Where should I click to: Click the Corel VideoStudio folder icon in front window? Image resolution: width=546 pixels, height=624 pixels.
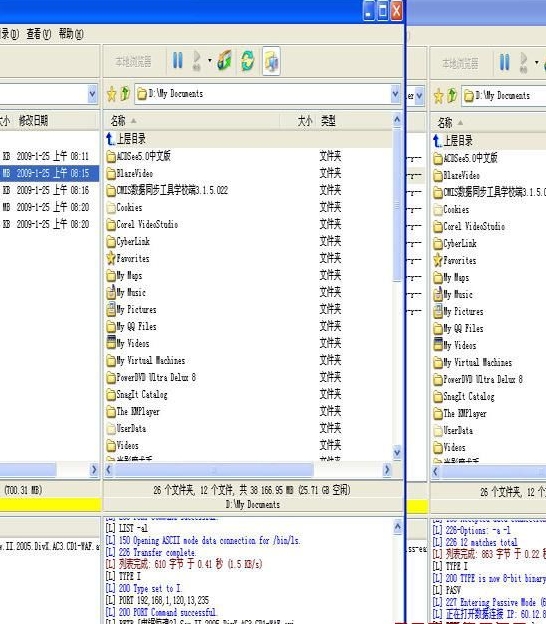pos(111,224)
